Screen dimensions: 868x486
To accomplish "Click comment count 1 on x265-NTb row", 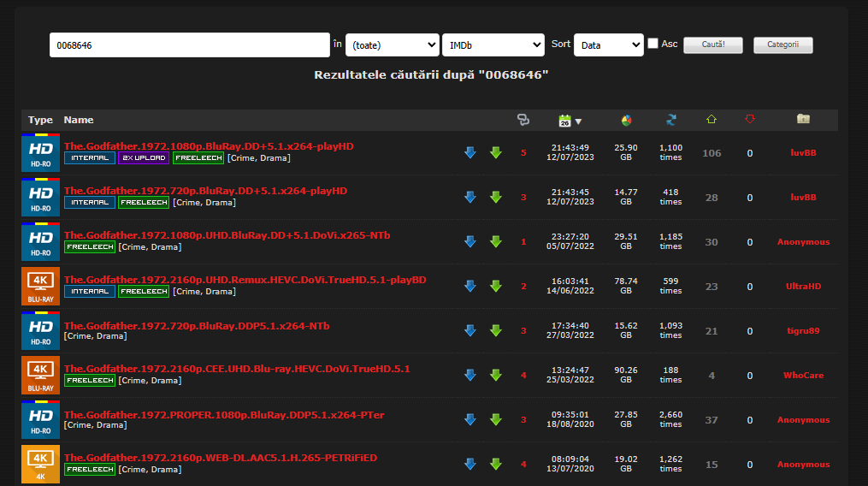I will (523, 242).
